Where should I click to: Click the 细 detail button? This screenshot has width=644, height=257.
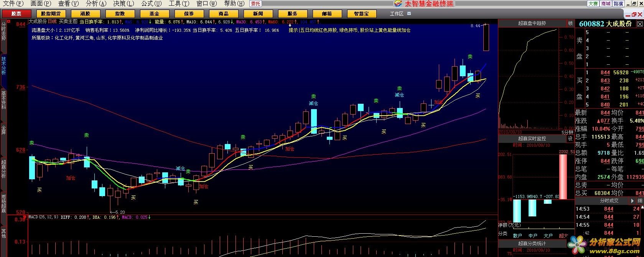pos(640,201)
